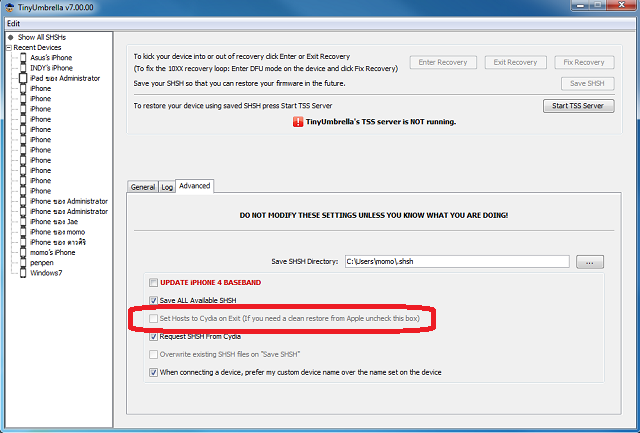
Task: Click the red TSS server warning icon
Action: (x=298, y=122)
